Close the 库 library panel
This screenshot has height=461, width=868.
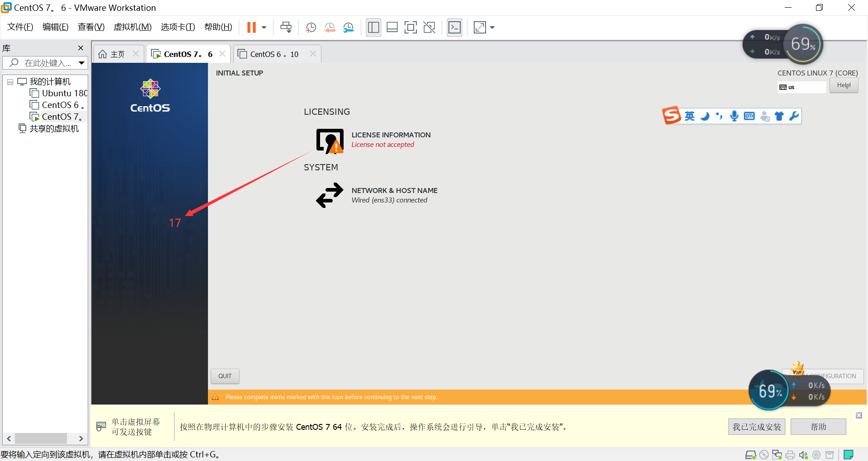(80, 48)
